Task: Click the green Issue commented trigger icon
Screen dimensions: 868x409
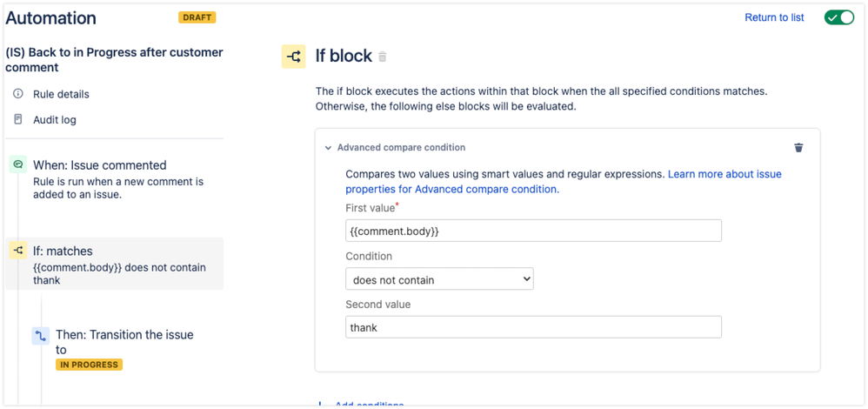Action: pos(17,164)
